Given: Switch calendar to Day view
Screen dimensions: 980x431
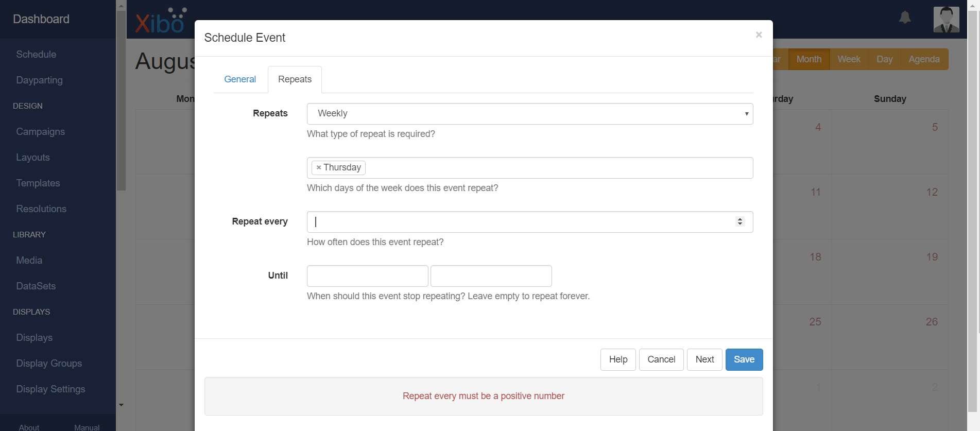Looking at the screenshot, I should [884, 59].
